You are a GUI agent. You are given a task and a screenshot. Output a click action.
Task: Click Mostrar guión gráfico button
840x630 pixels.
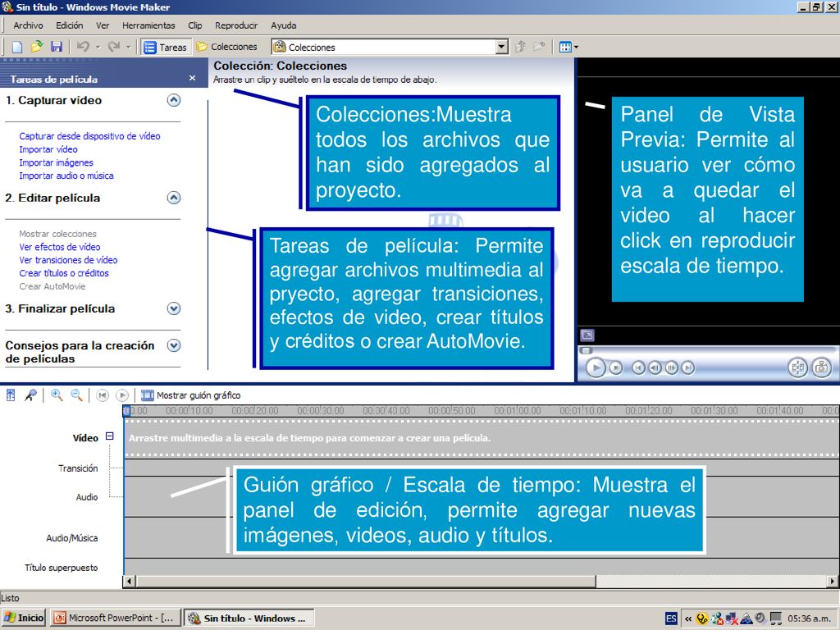190,395
